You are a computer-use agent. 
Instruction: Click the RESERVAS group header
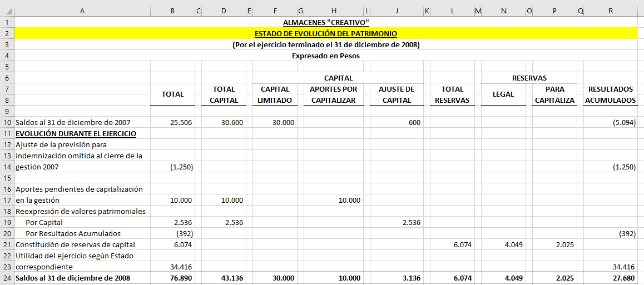click(529, 78)
